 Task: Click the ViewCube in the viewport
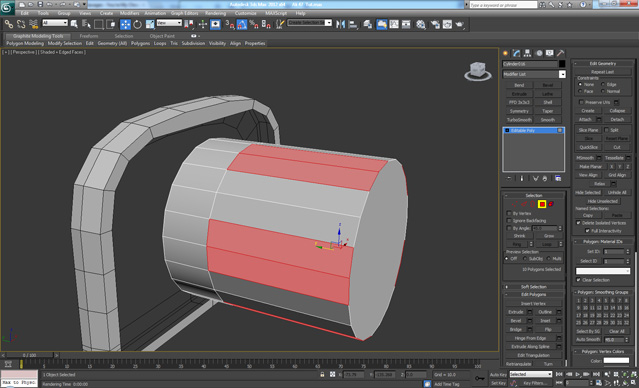click(477, 71)
